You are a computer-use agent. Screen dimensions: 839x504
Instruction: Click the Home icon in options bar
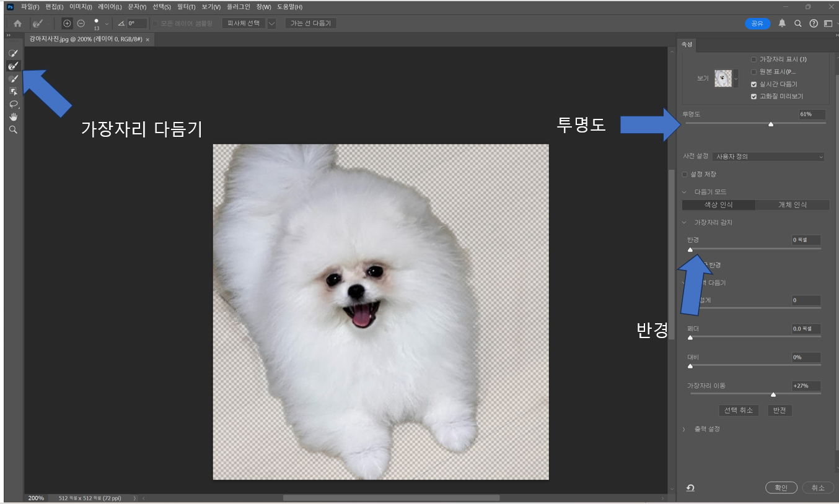[x=17, y=24]
